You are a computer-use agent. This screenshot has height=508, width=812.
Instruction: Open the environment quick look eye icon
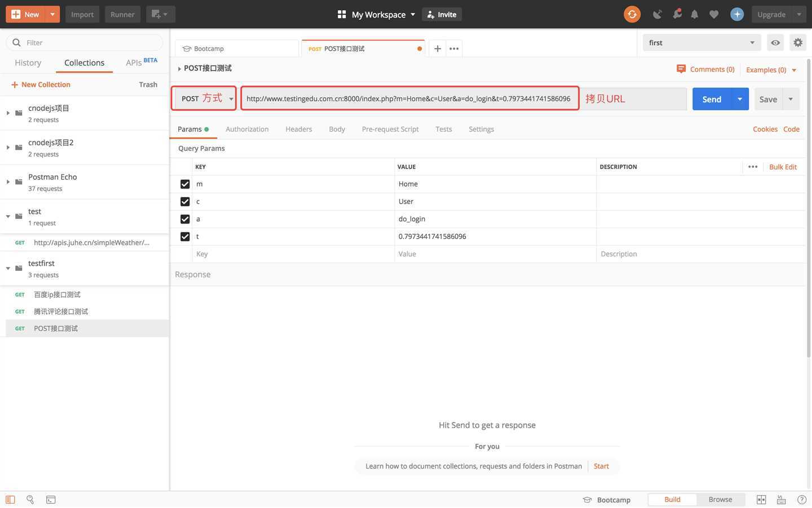tap(775, 42)
